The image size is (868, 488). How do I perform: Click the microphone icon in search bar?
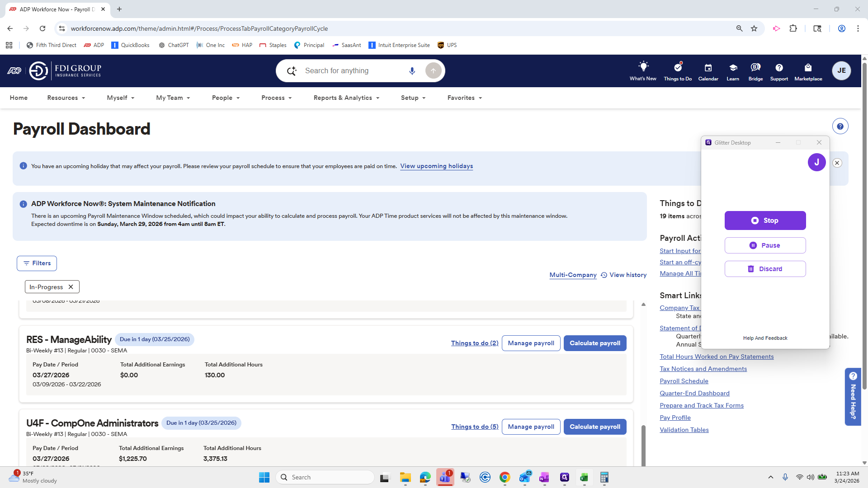tap(412, 71)
